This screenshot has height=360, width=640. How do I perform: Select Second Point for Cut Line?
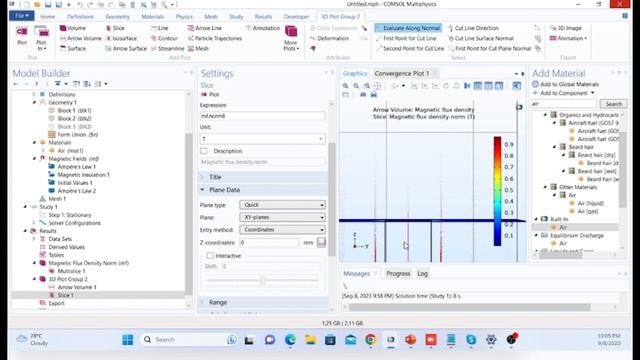[410, 49]
